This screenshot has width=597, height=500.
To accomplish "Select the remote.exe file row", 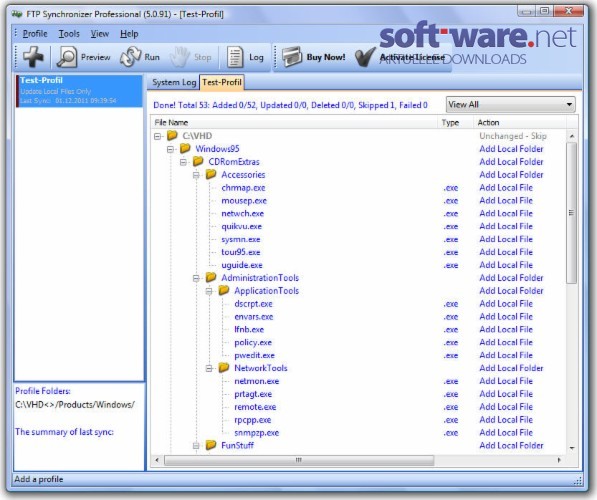I will (x=358, y=407).
